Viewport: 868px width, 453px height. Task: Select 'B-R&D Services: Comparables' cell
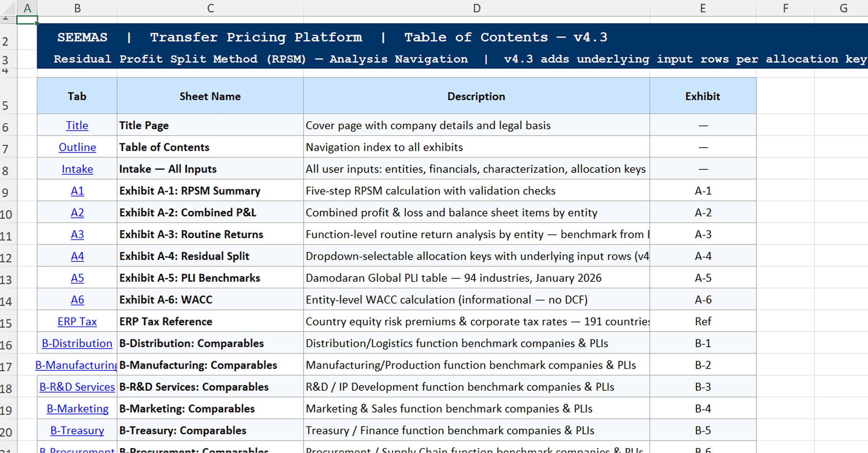tap(210, 387)
